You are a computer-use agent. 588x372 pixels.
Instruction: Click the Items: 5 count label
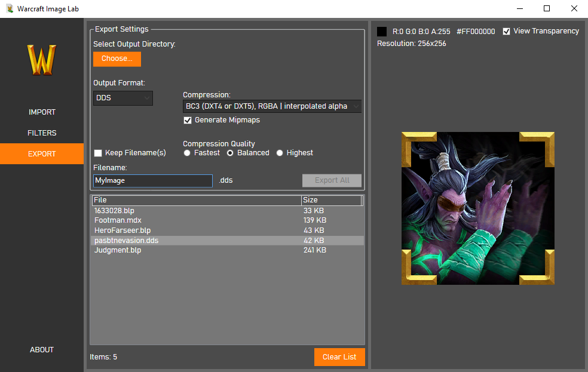[x=103, y=357]
